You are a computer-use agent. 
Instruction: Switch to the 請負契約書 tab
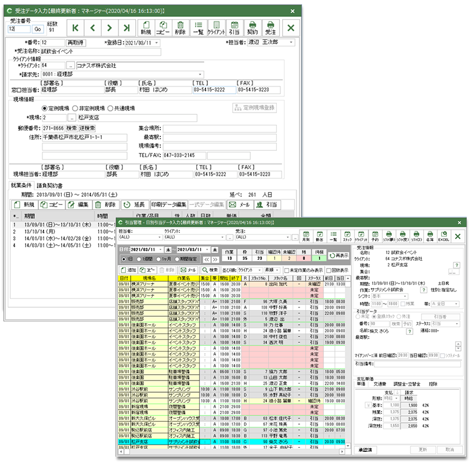49,186
